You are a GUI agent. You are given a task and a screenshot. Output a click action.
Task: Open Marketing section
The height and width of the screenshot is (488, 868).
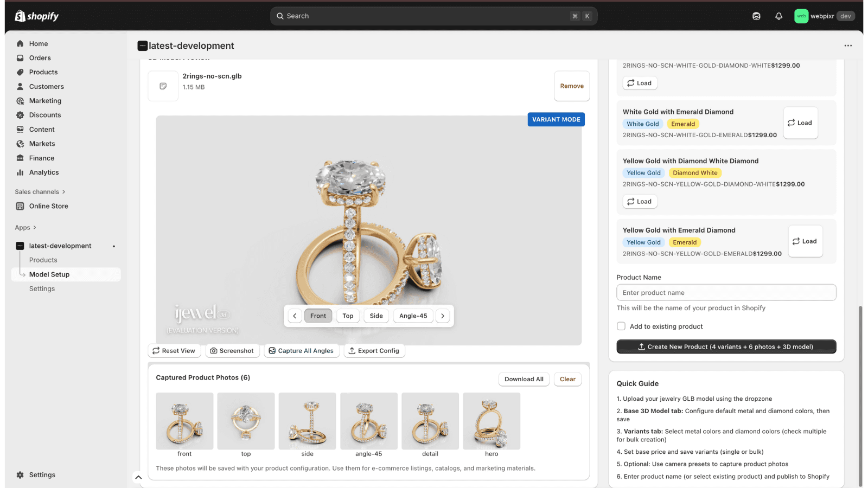point(45,101)
